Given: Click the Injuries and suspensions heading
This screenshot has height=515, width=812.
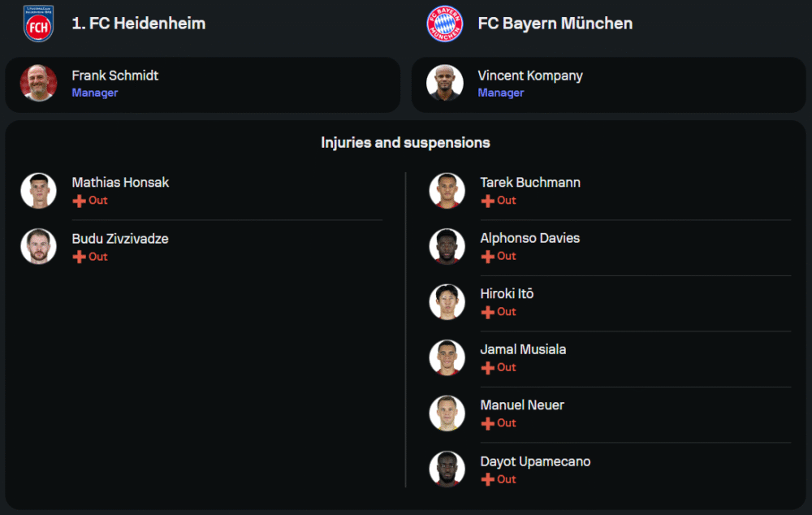Looking at the screenshot, I should [x=405, y=143].
